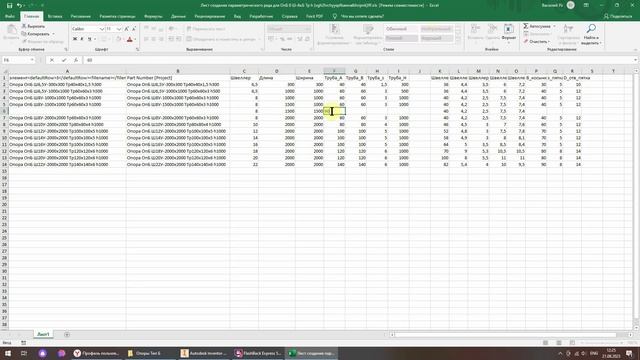Image resolution: width=640 pixels, height=360 pixels.
Task: Decrease font size with the small A icon
Action: (133, 29)
